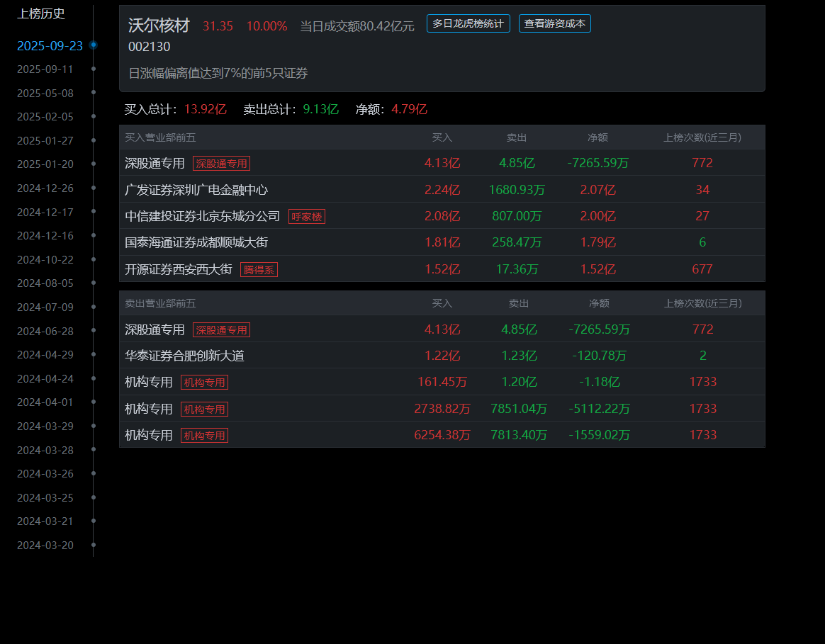This screenshot has width=825, height=644.
Task: Click 当日成交额80.42亿元 text
Action: [357, 26]
